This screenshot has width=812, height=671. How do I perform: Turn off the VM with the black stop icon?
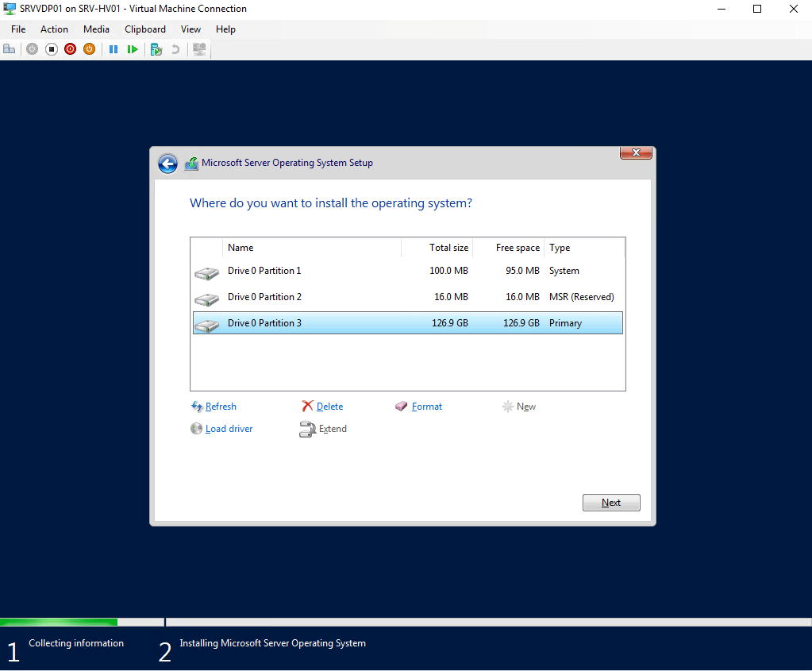(x=52, y=49)
